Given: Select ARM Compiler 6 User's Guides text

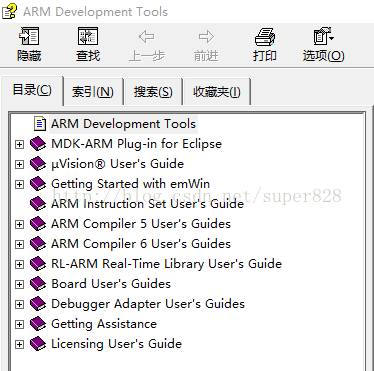Looking at the screenshot, I should (141, 244).
